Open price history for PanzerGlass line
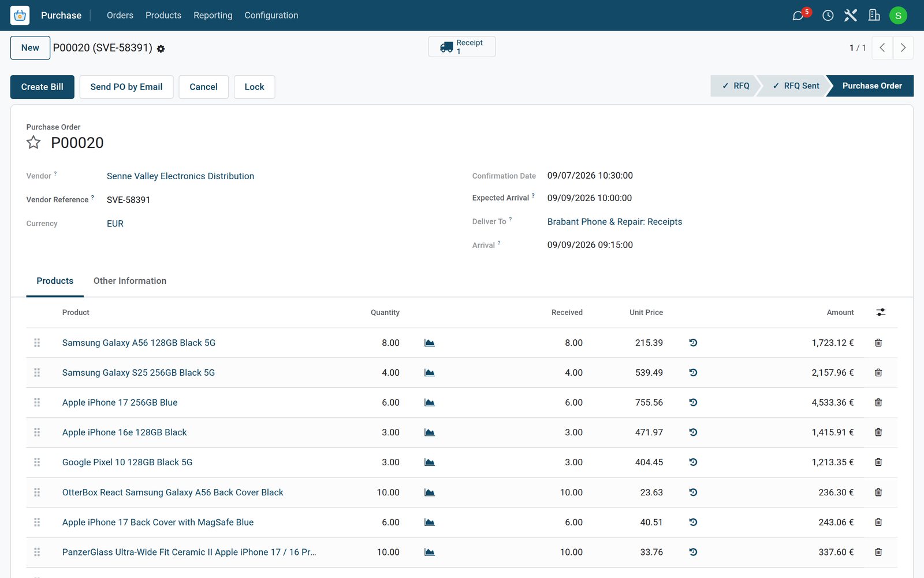This screenshot has width=924, height=578. [693, 552]
